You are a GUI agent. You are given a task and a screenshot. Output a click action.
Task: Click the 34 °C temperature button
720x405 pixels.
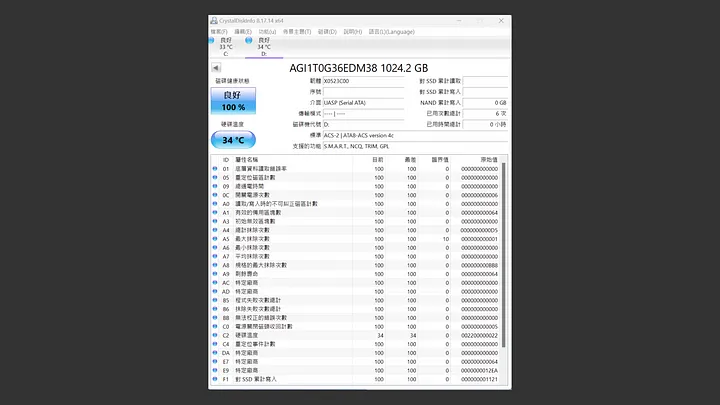(233, 140)
